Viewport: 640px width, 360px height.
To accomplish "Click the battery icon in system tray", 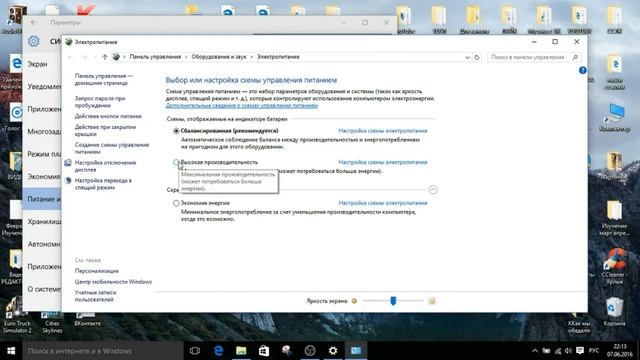I will click(546, 351).
